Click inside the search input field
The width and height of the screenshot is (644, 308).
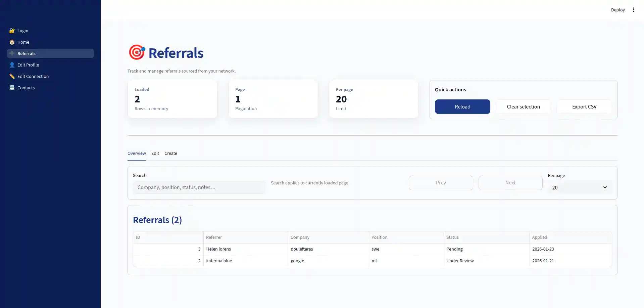point(199,187)
